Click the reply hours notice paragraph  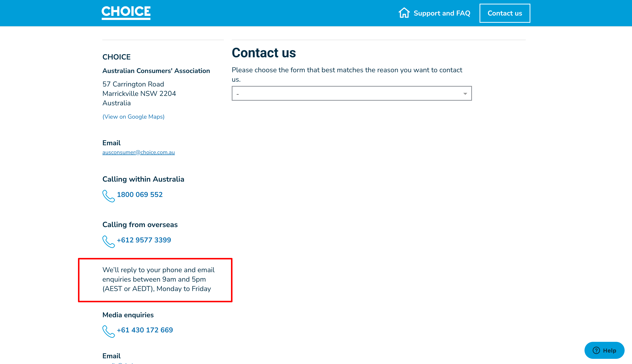pyautogui.click(x=158, y=279)
